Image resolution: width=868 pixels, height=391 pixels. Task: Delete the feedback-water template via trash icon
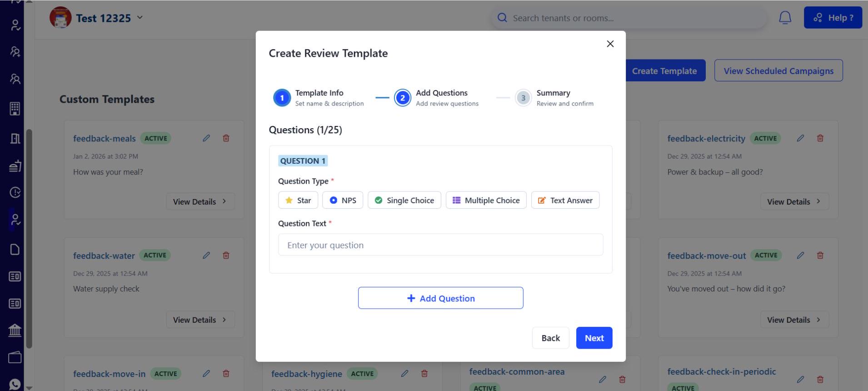226,256
